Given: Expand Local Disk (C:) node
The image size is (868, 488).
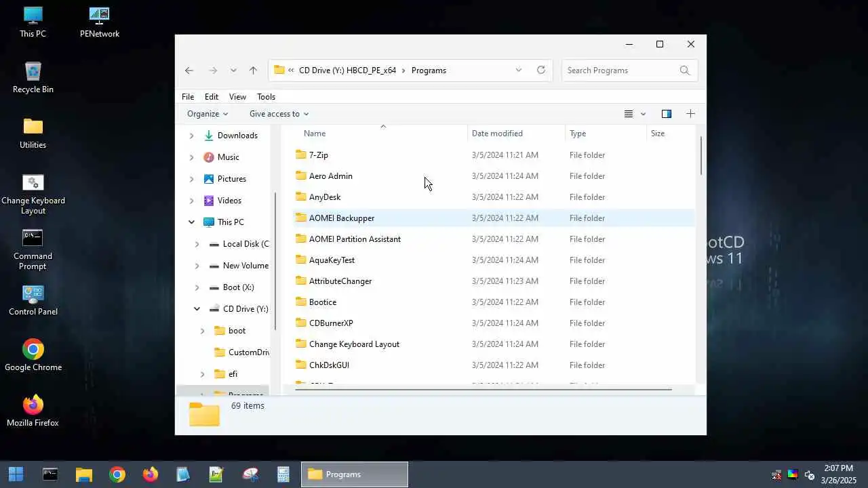Looking at the screenshot, I should pyautogui.click(x=197, y=244).
